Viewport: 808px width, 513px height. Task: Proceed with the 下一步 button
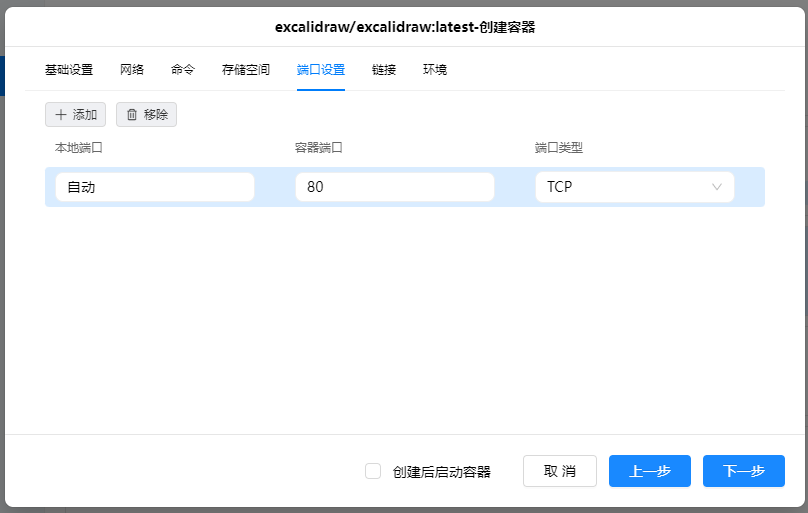tap(744, 471)
